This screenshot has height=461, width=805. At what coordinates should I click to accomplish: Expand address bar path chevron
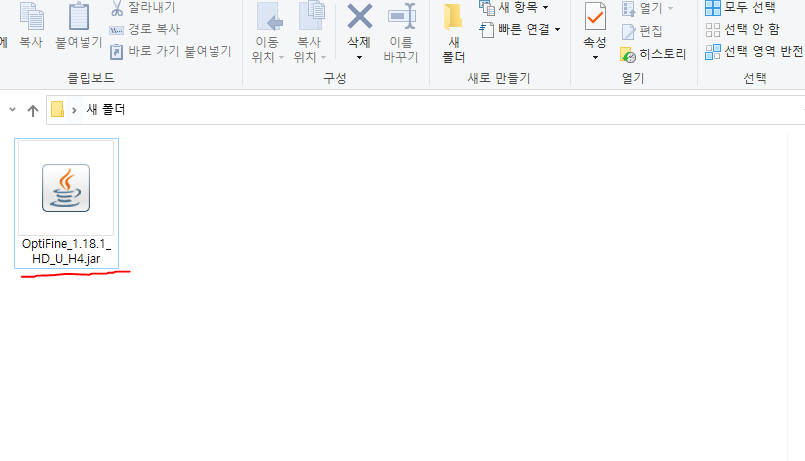coord(74,110)
